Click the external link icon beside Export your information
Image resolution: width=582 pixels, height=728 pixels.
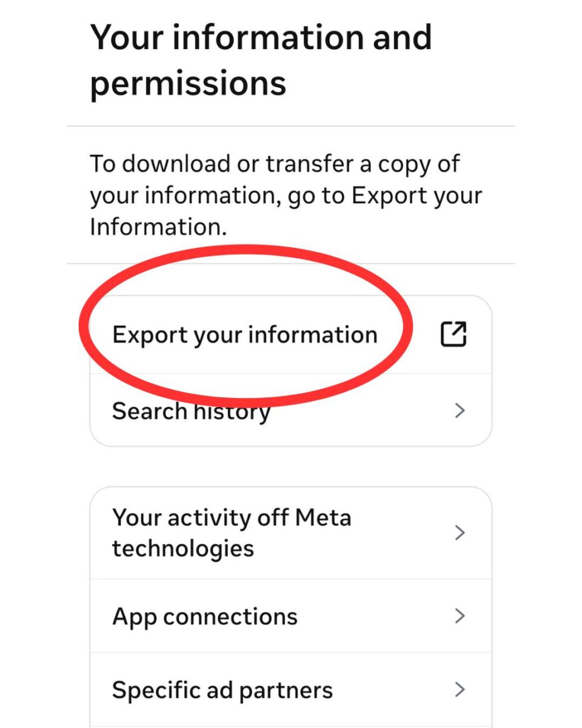tap(453, 334)
